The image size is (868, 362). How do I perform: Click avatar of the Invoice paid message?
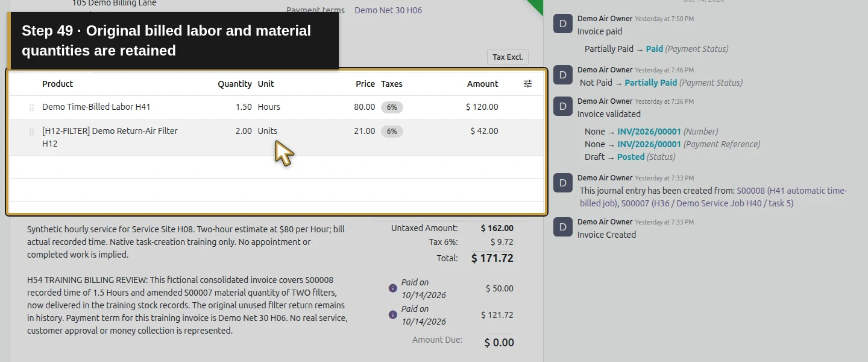pos(563,24)
